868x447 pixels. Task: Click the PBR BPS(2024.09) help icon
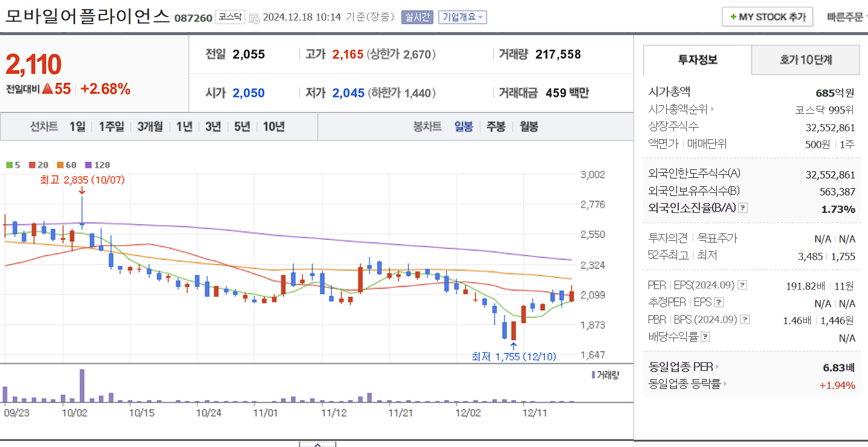tap(745, 319)
